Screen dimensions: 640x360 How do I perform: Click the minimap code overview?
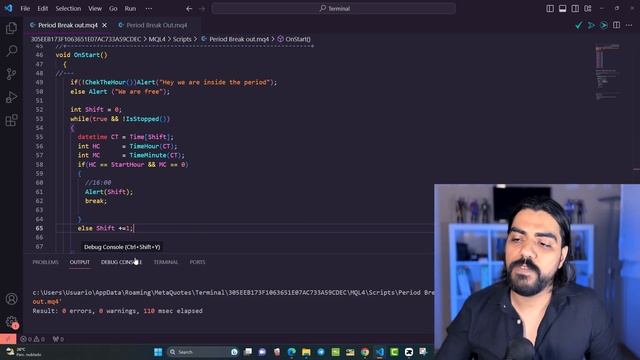(x=607, y=71)
